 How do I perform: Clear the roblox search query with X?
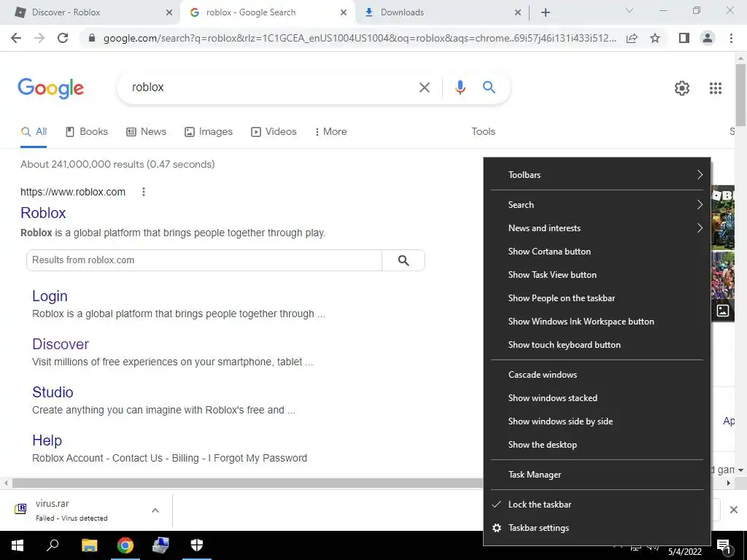click(x=424, y=87)
